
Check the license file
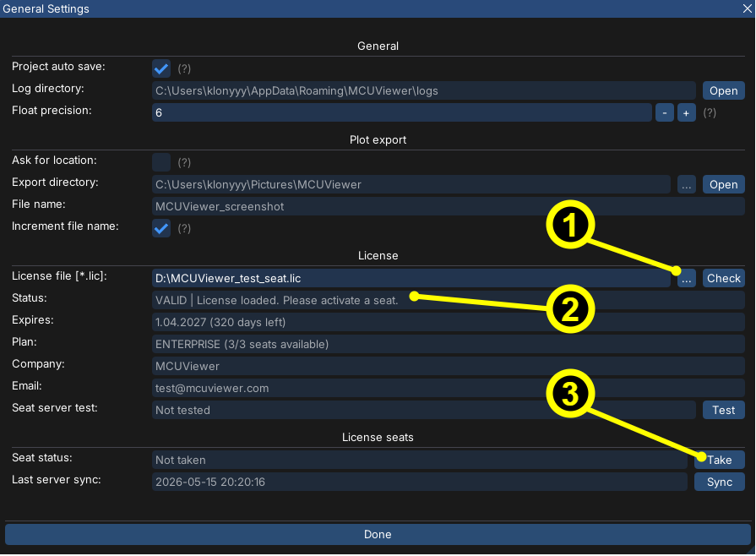(x=723, y=278)
